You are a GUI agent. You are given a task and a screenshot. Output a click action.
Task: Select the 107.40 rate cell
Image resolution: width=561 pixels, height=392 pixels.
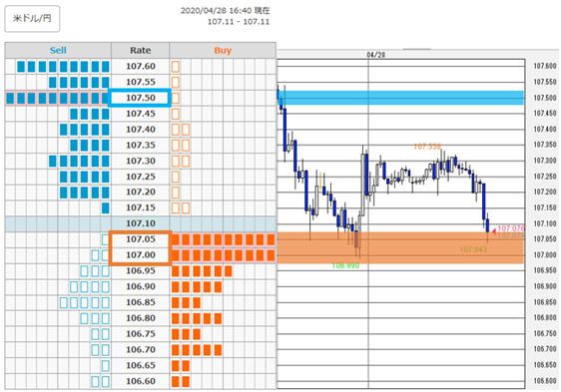pos(140,129)
